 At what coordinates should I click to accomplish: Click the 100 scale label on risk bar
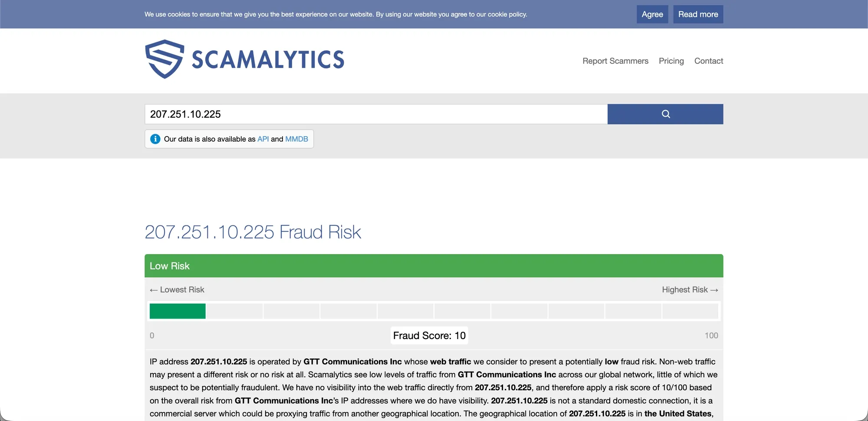point(712,335)
